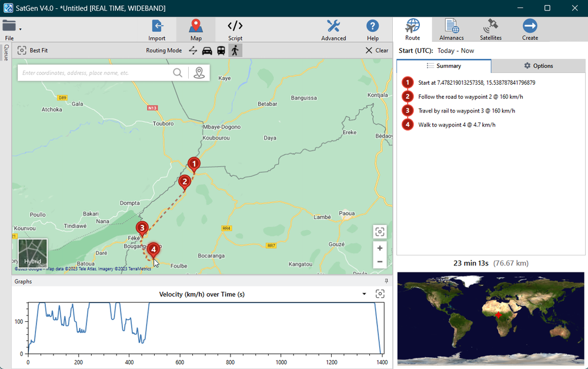The height and width of the screenshot is (369, 588).
Task: Open the graph type dropdown arrow
Action: (x=364, y=294)
